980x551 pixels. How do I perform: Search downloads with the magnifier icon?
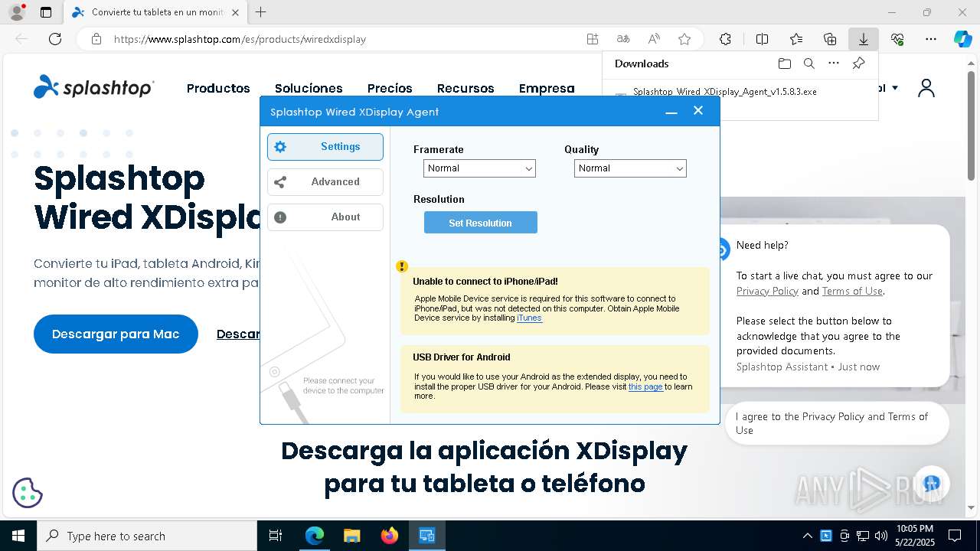pos(808,64)
